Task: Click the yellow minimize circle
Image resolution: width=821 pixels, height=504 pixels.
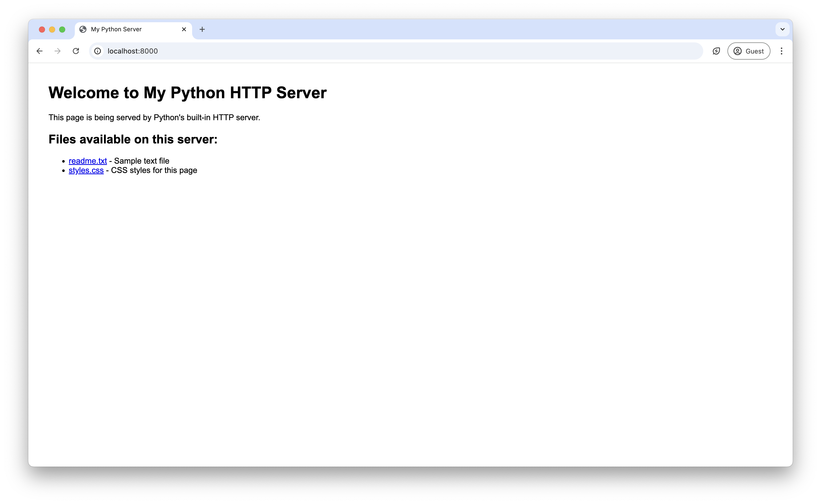Action: (x=52, y=29)
